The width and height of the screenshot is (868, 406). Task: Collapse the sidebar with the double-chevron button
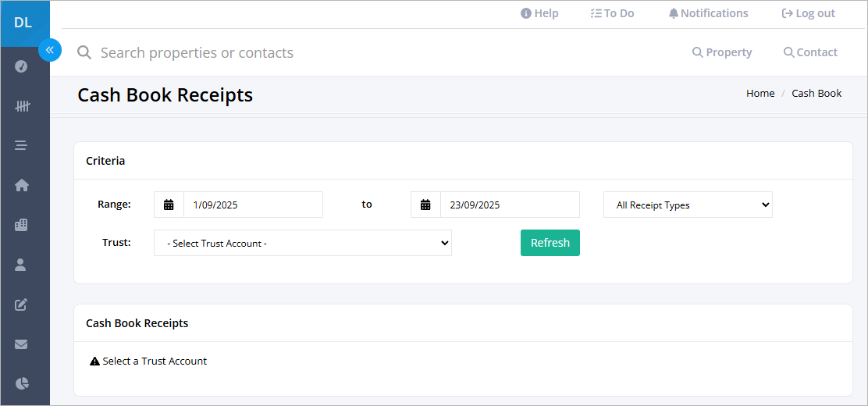(50, 51)
